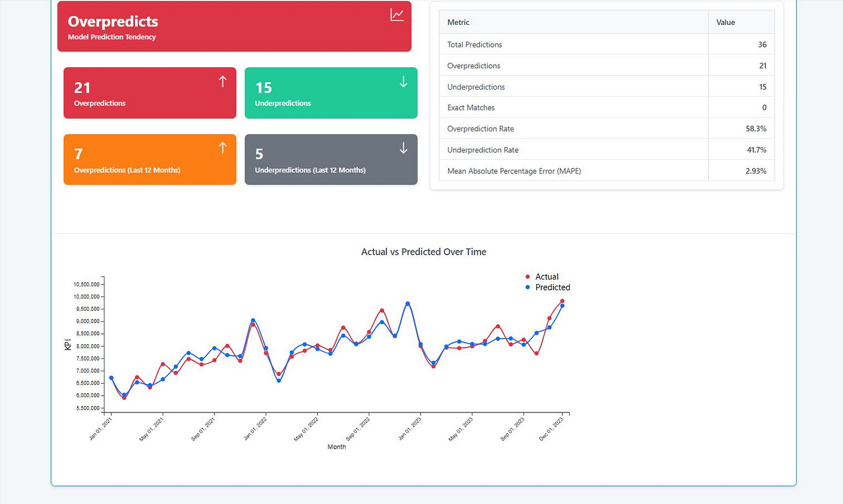Screen dimensions: 843x504
Task: Click the Jan 01, 2021 axis label
Action: pyautogui.click(x=101, y=429)
